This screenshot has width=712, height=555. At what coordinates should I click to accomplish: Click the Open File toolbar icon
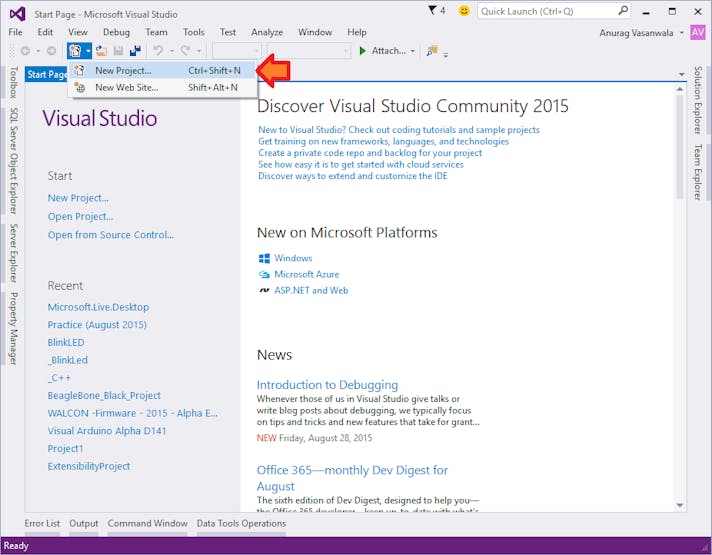coord(101,51)
